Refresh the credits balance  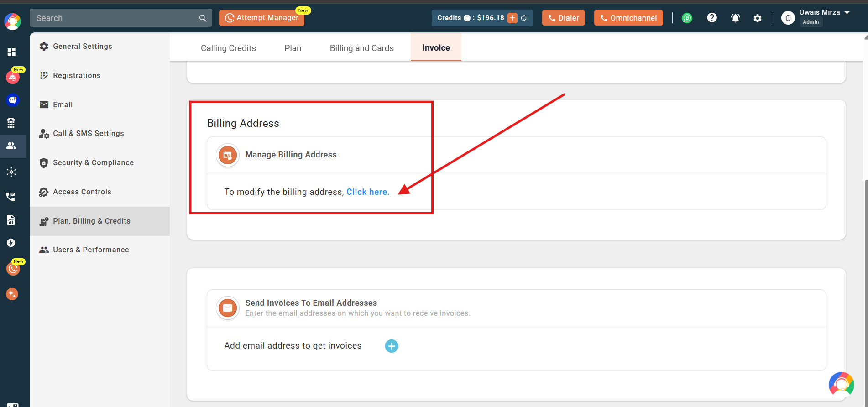tap(524, 18)
